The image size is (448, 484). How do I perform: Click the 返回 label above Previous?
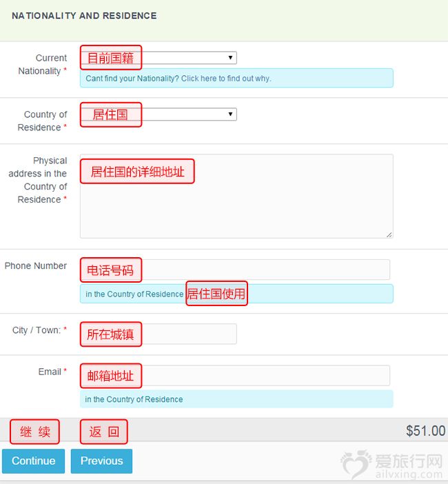pyautogui.click(x=103, y=432)
